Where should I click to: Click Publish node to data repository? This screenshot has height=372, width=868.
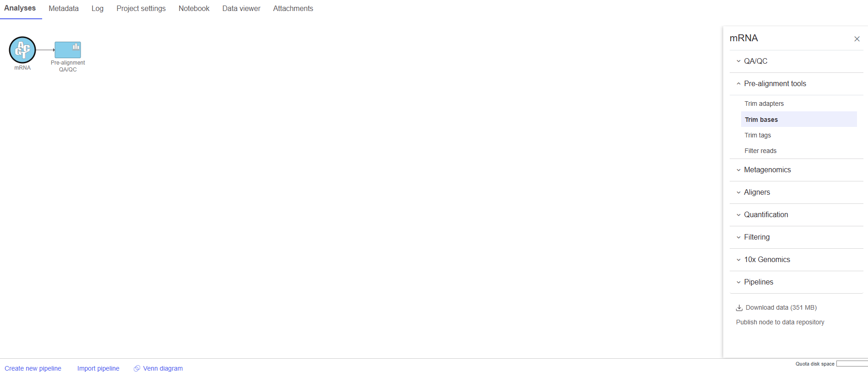(780, 322)
